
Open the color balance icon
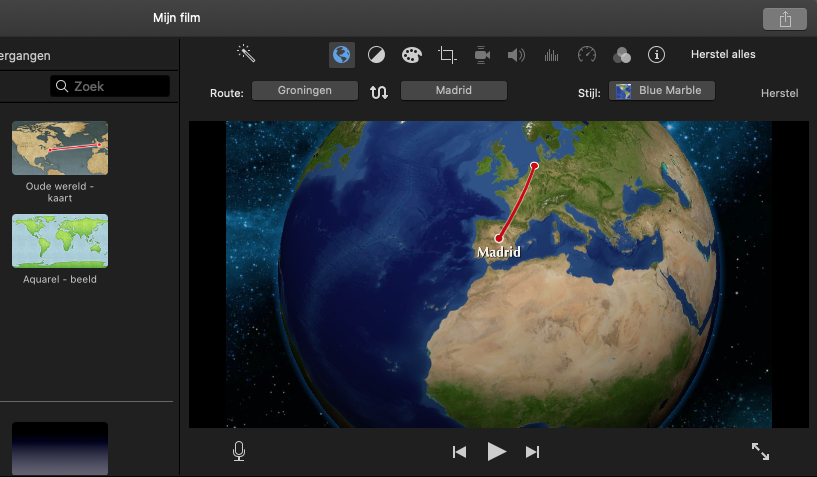(x=376, y=55)
